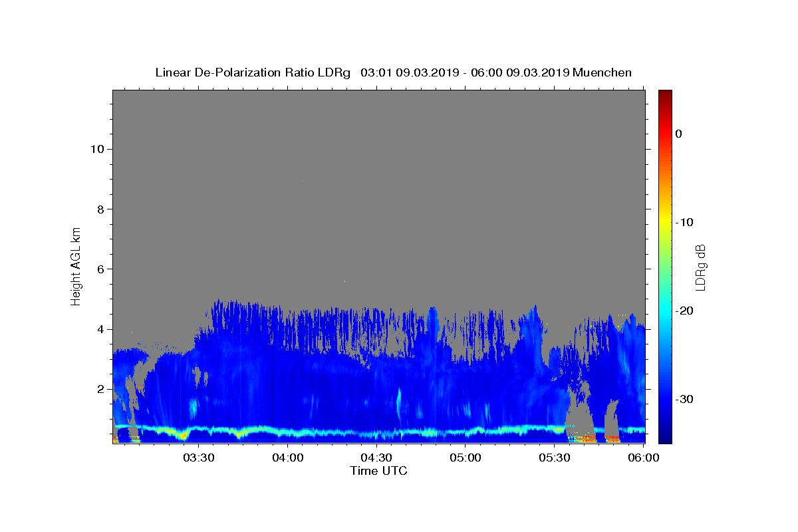The width and height of the screenshot is (798, 532).
Task: Click the height axis label 6
Action: [100, 269]
